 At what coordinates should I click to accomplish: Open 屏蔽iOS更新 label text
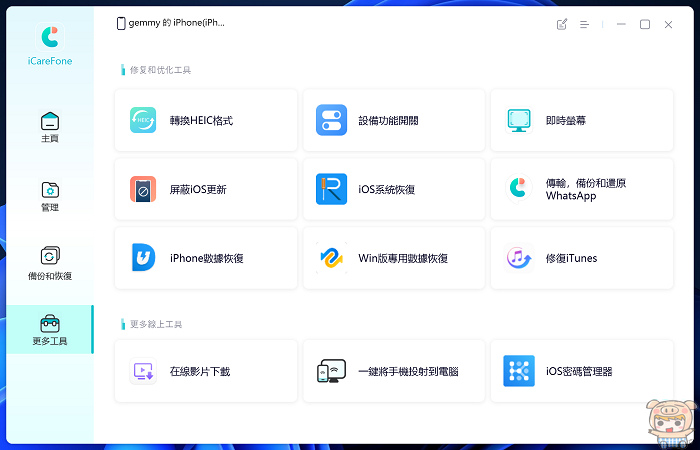coord(198,189)
